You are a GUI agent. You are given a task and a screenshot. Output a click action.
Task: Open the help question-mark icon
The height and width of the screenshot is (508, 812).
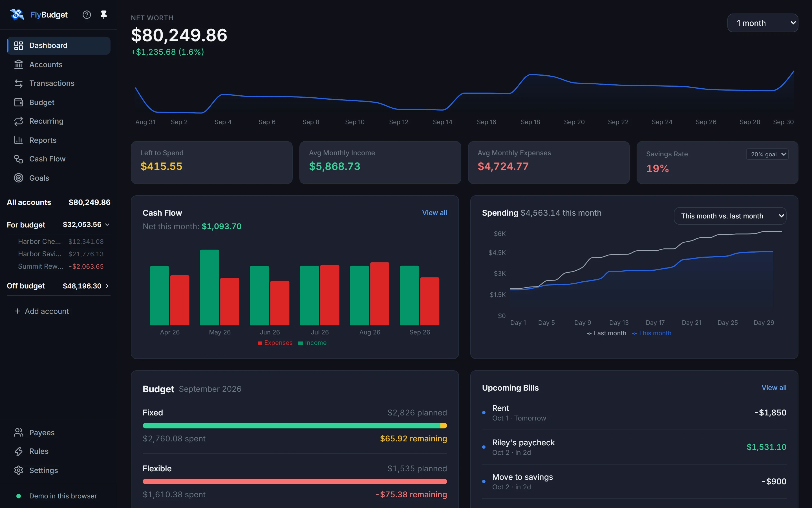pos(87,14)
